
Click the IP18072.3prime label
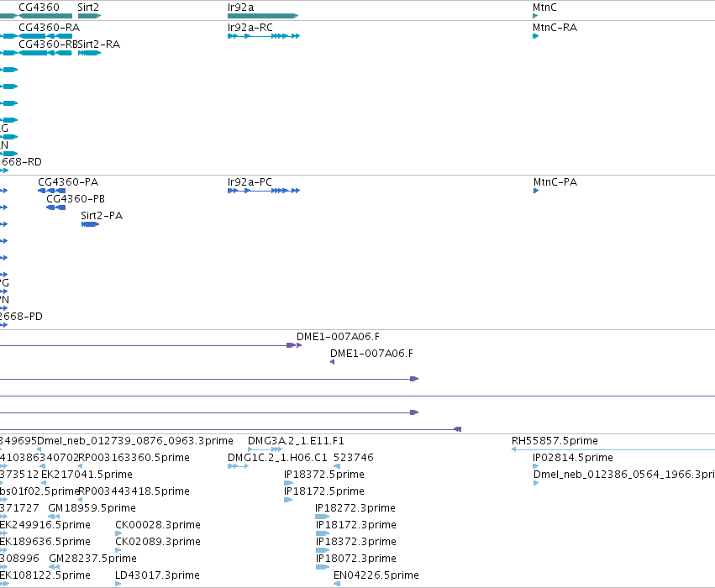click(x=356, y=559)
